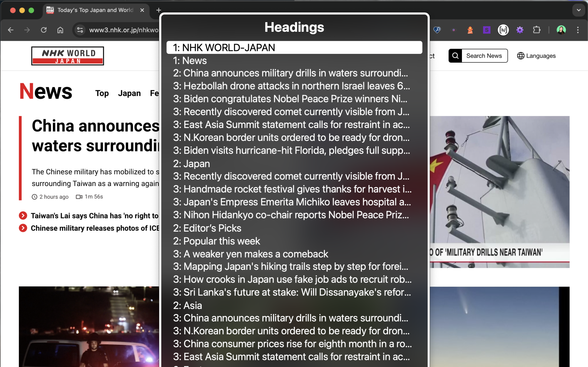The height and width of the screenshot is (367, 588).
Task: Select Top tab in news navigation
Action: click(102, 93)
